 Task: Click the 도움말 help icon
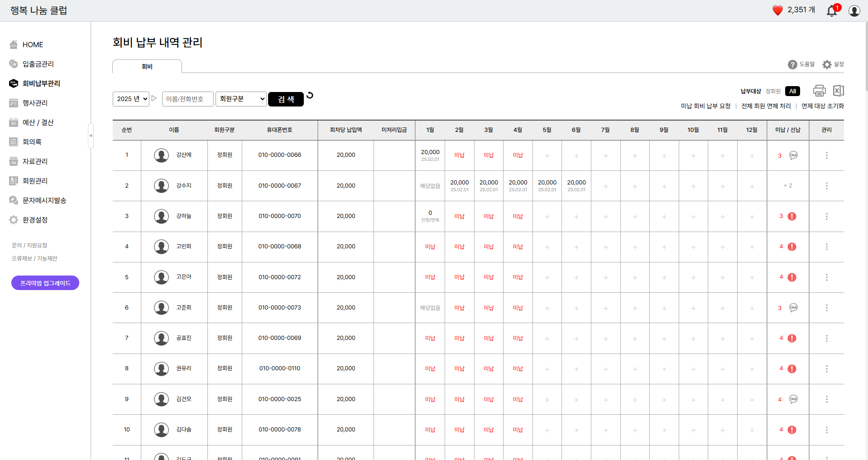[792, 65]
